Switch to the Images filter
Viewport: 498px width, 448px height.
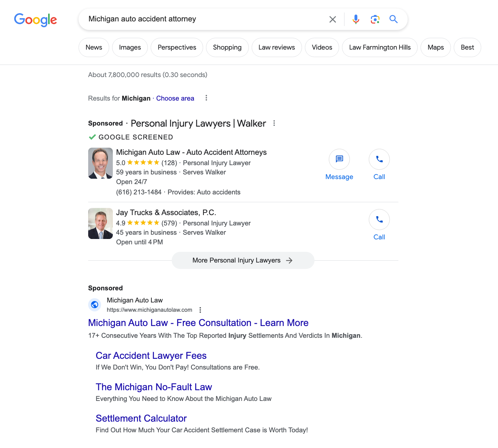click(130, 47)
